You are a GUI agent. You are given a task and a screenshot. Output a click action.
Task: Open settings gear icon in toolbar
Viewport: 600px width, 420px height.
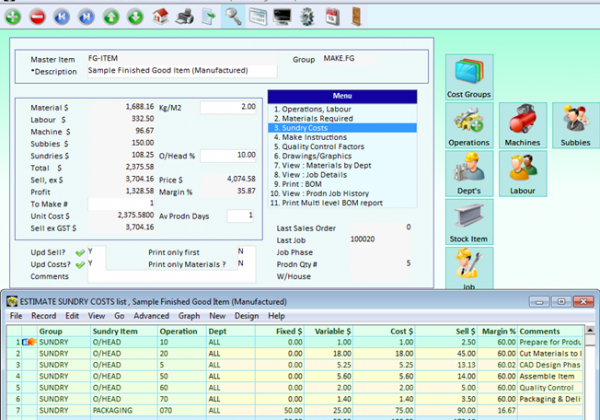pos(307,17)
